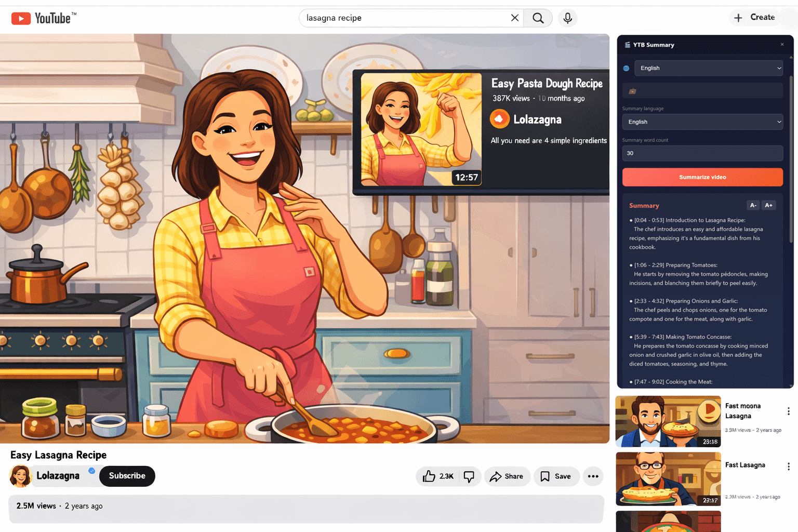Click the Summary word count input field
The height and width of the screenshot is (532, 798).
pyautogui.click(x=702, y=153)
